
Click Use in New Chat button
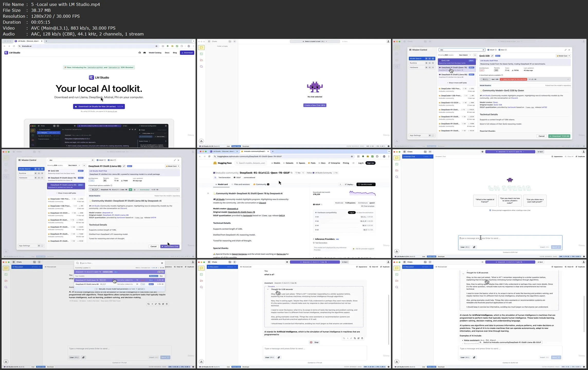(170, 246)
